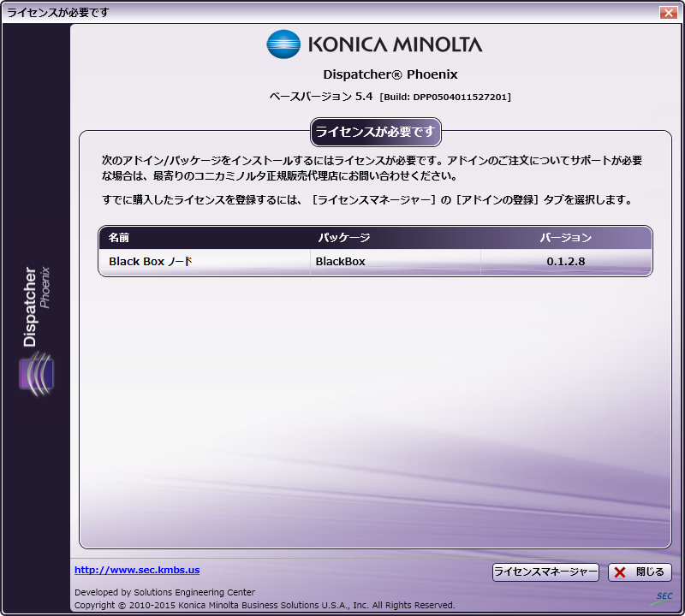Close the dialog with the title bar X
Viewport: 685px width, 616px height.
(x=669, y=12)
